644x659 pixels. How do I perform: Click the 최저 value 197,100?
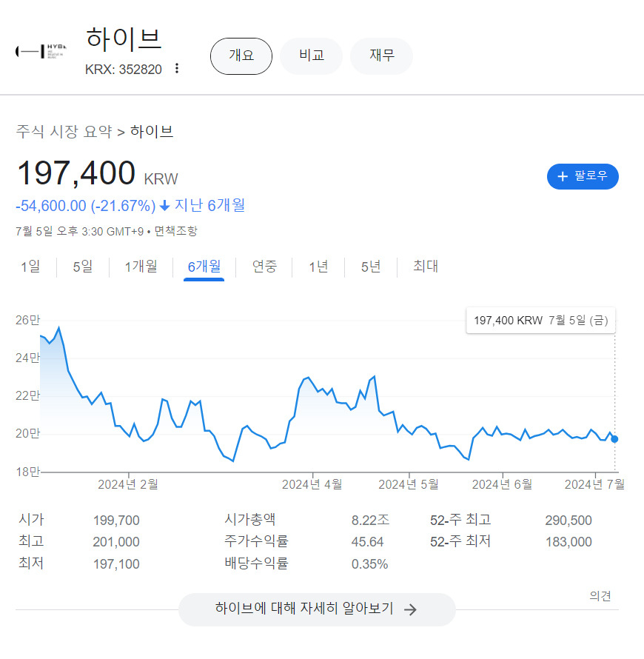tap(116, 564)
